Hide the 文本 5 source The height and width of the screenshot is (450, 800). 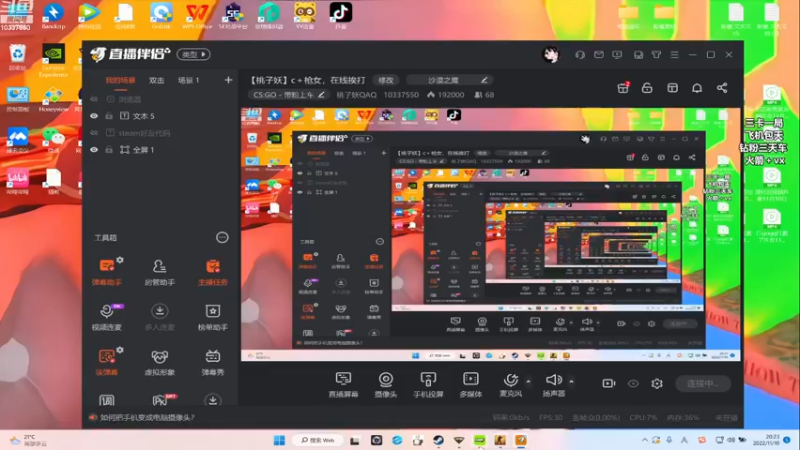point(94,116)
